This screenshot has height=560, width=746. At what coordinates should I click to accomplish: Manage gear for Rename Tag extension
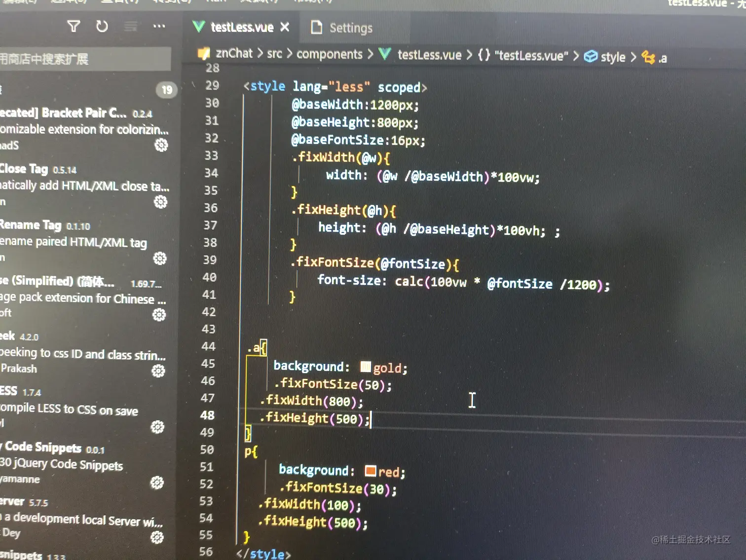click(x=160, y=259)
